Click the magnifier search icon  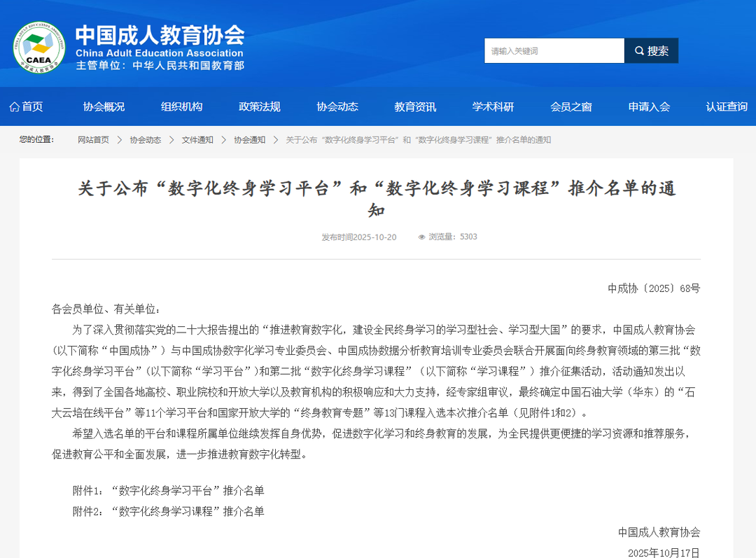tap(639, 51)
